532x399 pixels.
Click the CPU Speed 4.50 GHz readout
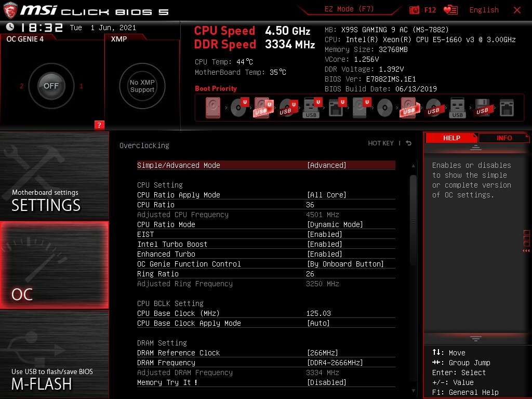click(x=252, y=31)
